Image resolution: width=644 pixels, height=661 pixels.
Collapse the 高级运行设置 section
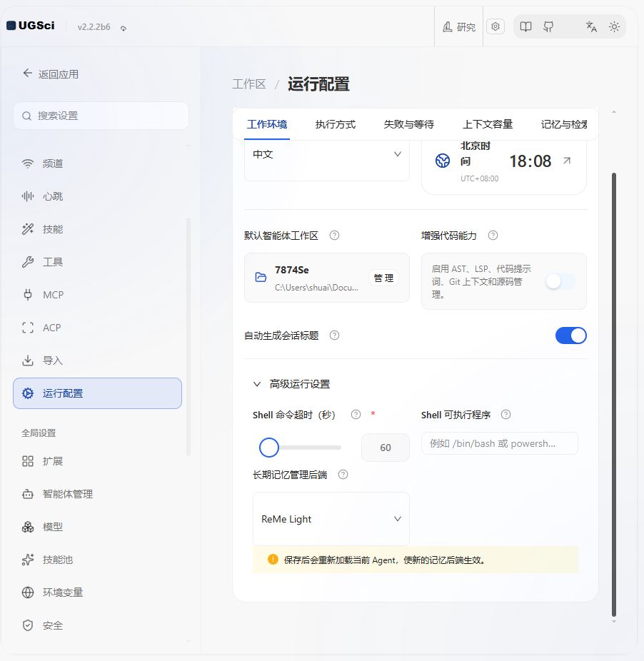pos(291,384)
